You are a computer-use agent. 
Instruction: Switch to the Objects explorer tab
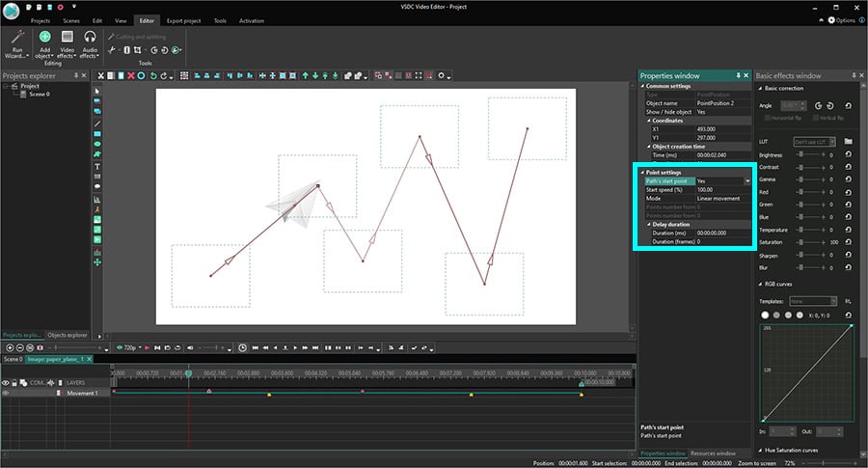tap(67, 335)
